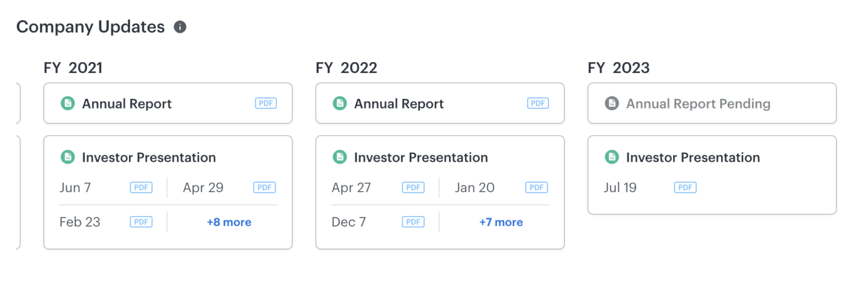
Task: Click the FY 2022 Annual Report title
Action: coord(399,104)
